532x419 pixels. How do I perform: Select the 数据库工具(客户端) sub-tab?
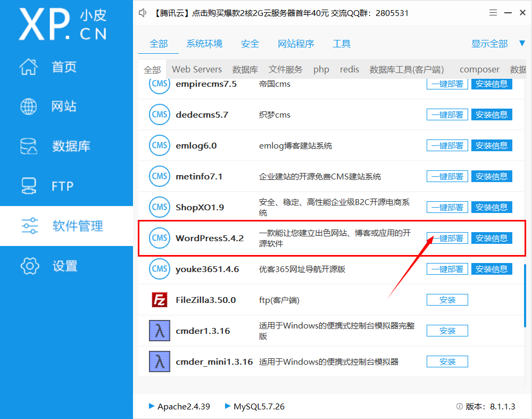coord(407,69)
